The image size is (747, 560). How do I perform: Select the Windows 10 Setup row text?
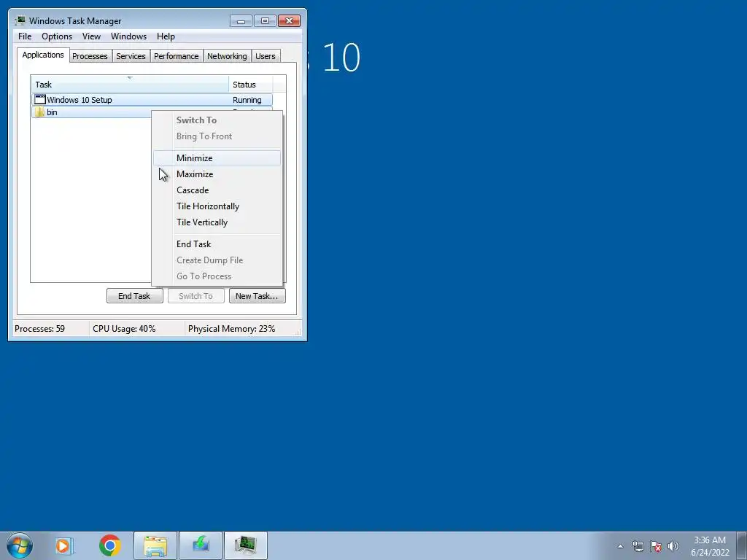pyautogui.click(x=80, y=100)
